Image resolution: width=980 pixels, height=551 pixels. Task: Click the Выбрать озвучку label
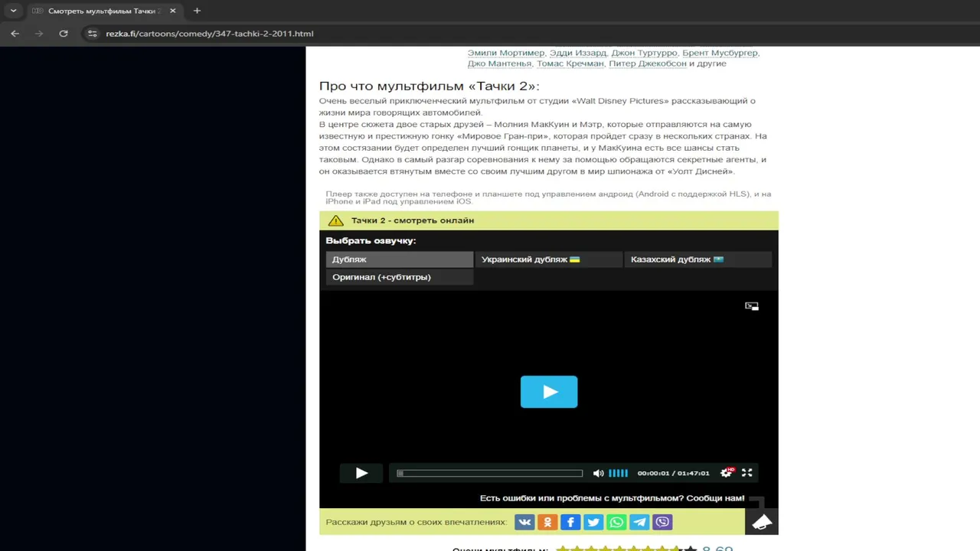[x=371, y=240]
